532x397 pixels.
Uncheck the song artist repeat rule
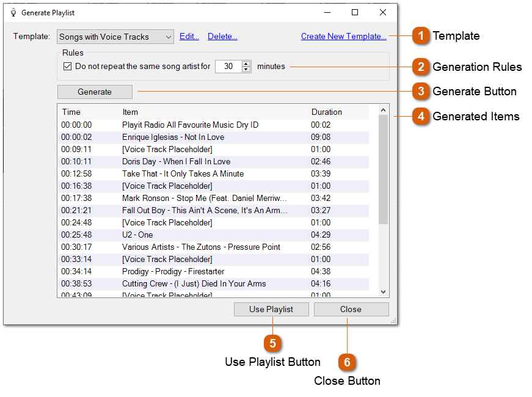pyautogui.click(x=67, y=67)
